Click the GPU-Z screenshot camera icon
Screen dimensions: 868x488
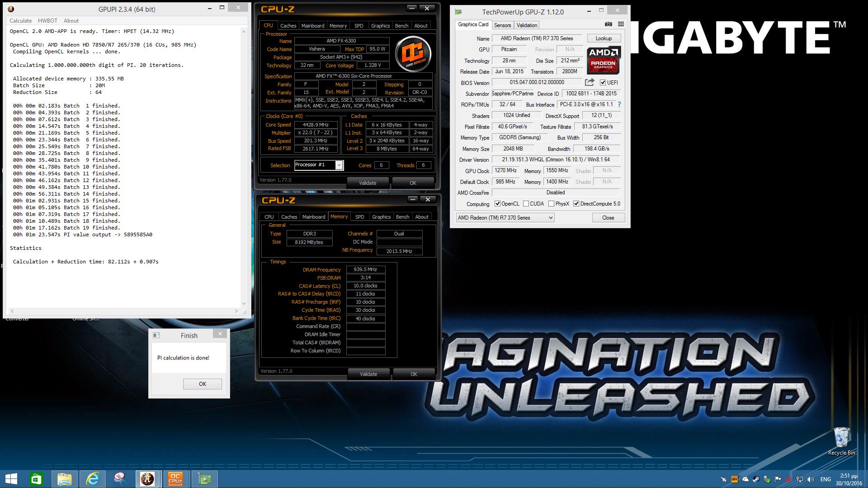(x=609, y=24)
